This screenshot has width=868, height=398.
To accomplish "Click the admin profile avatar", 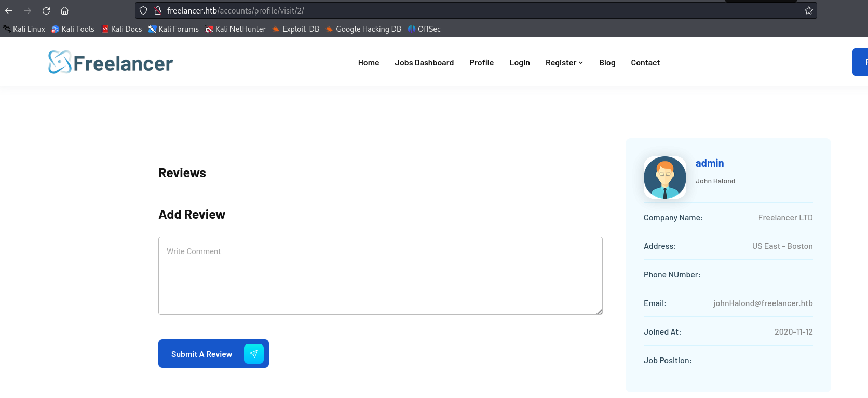I will (x=664, y=178).
